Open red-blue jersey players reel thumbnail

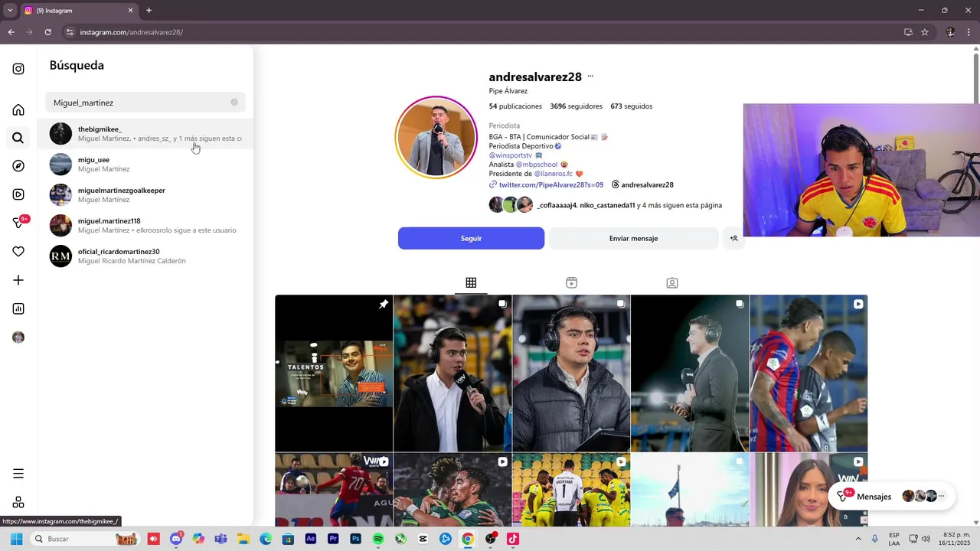click(808, 373)
